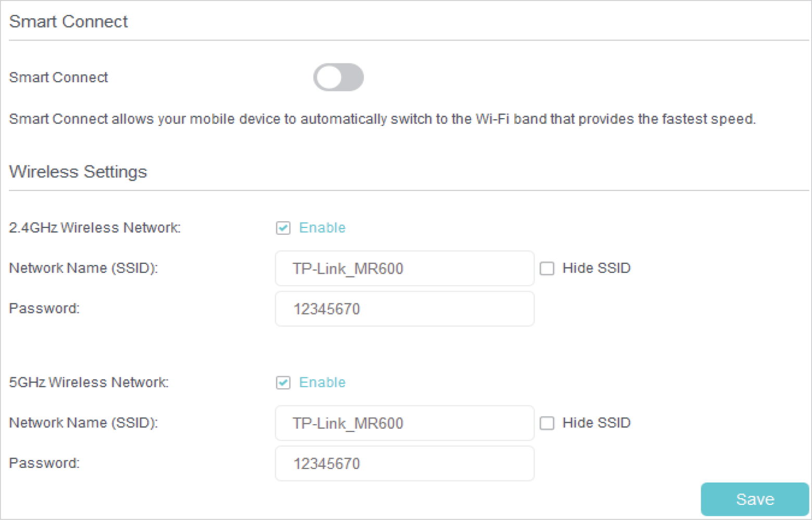Uncheck the 2.4GHz Wireless Network Enable checkbox

pos(283,228)
